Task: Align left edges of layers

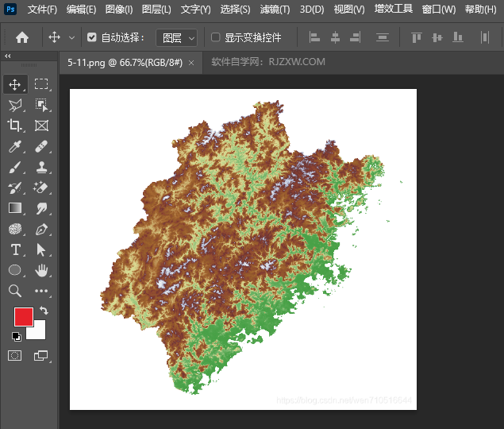Action: pyautogui.click(x=314, y=37)
